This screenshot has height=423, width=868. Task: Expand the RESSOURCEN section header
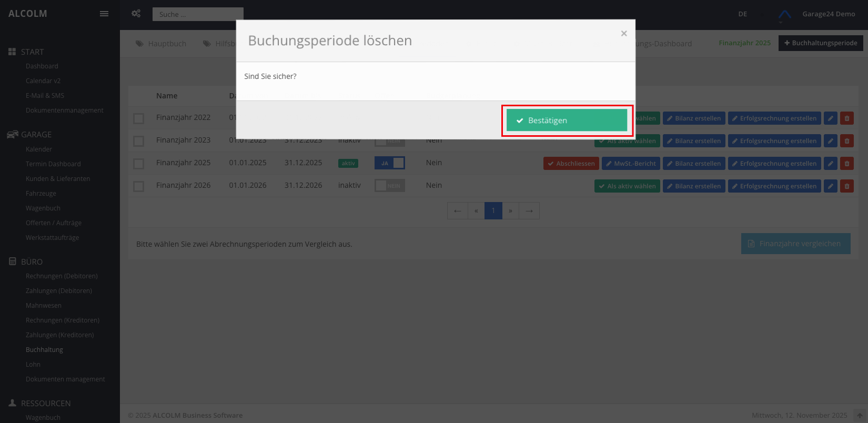(x=39, y=403)
